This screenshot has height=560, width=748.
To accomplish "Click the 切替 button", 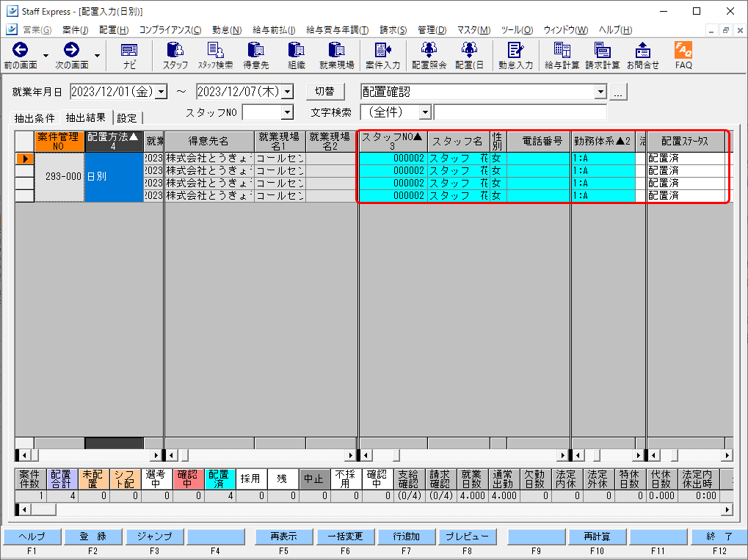I will [325, 92].
